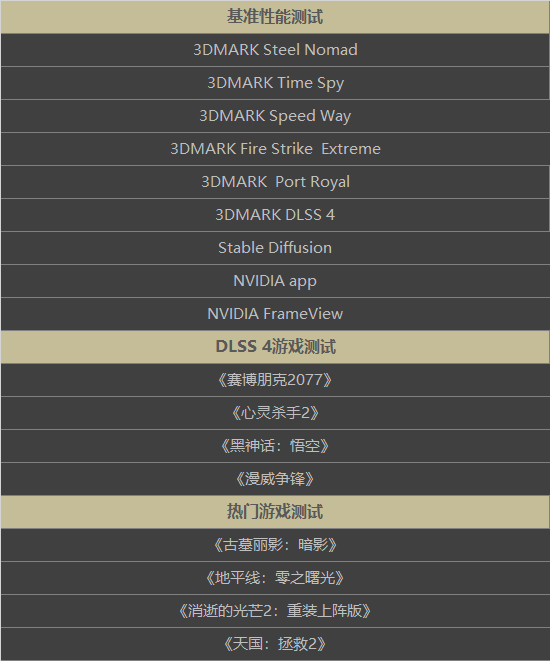550x661 pixels.
Task: Select the 《古墓丽影：暗影》 row
Action: 275,545
